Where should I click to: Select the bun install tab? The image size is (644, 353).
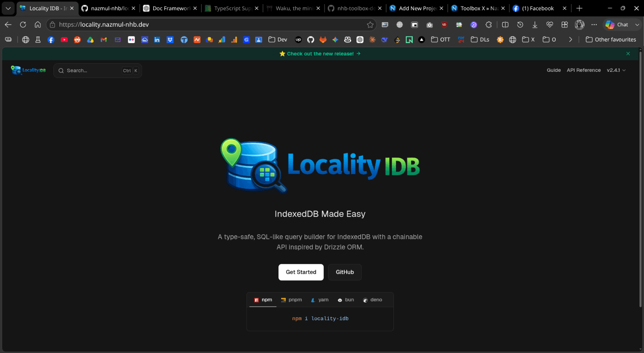[x=345, y=300]
